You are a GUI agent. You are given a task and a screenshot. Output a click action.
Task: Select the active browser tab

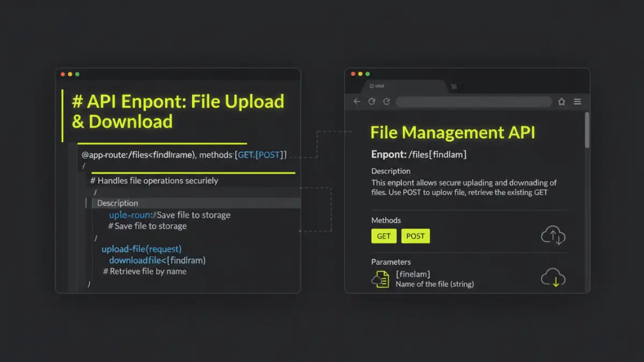point(408,86)
